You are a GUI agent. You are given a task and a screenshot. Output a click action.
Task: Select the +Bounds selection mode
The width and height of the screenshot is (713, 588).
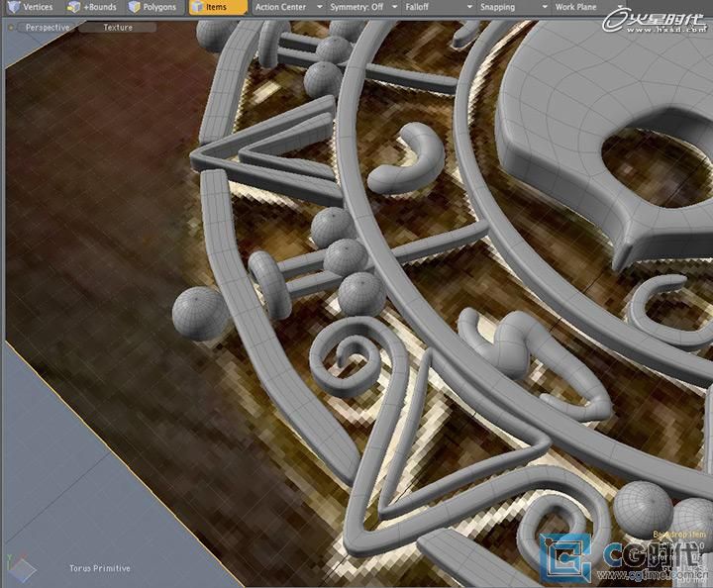92,7
